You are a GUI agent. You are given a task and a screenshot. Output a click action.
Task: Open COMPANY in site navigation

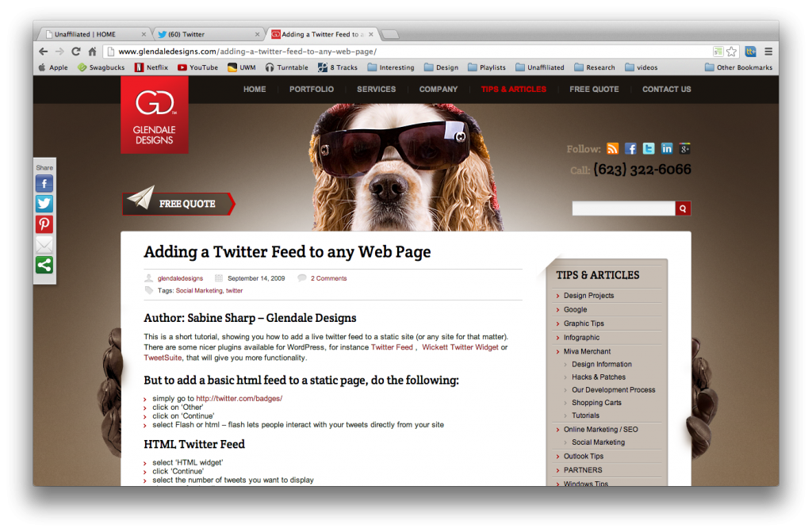coord(439,89)
